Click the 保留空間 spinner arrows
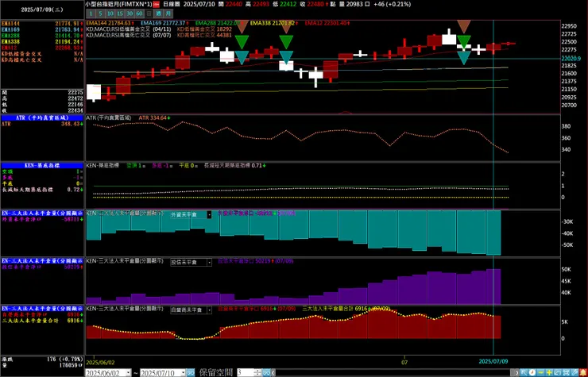 click(x=257, y=372)
